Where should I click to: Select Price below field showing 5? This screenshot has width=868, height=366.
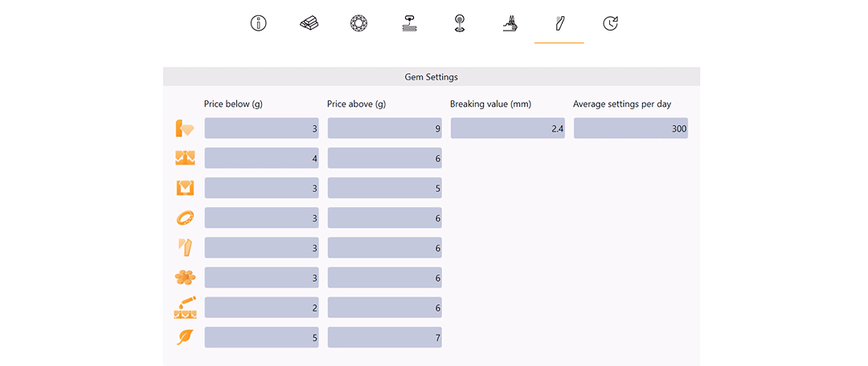tap(262, 337)
